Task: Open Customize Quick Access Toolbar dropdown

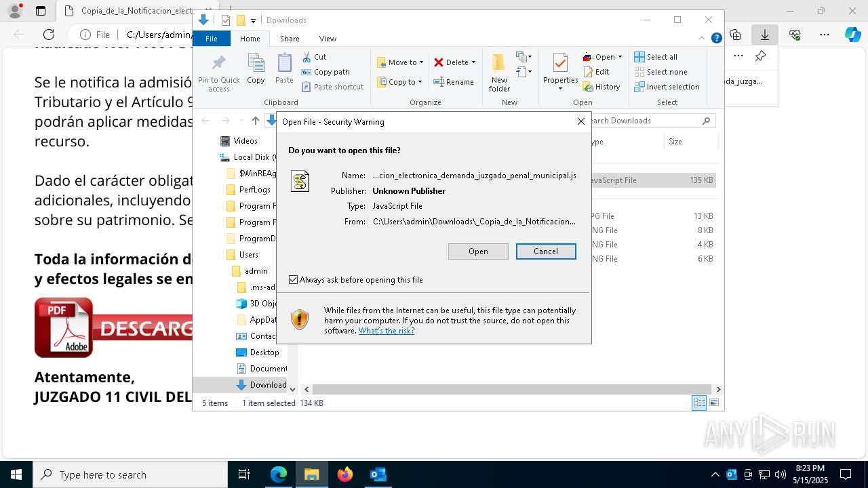Action: (253, 21)
